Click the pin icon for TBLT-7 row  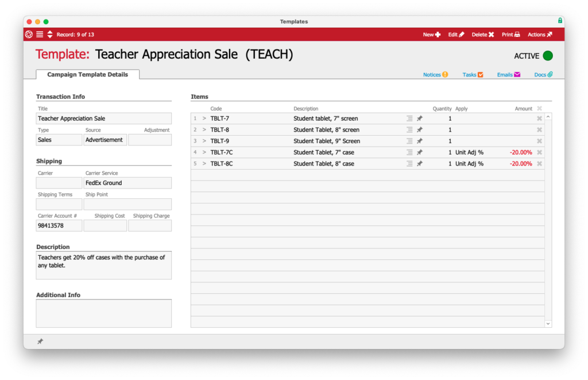420,118
